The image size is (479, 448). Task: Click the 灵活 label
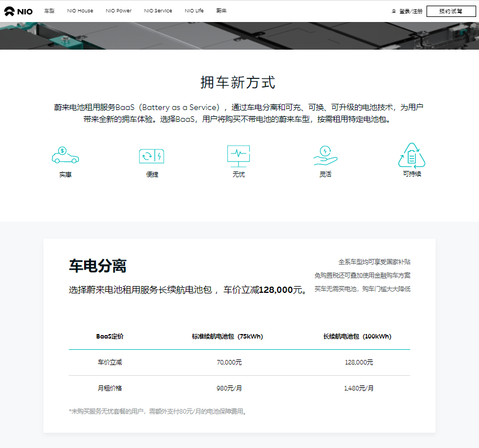click(326, 174)
